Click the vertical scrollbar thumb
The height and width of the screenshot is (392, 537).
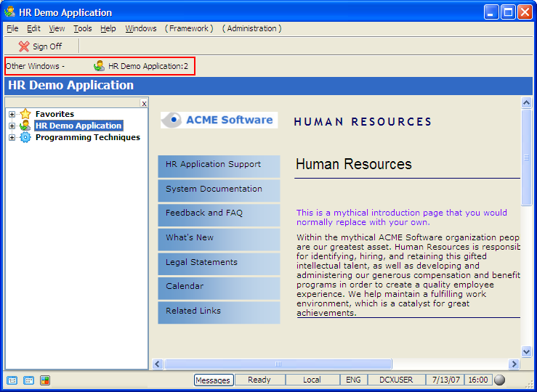pyautogui.click(x=526, y=158)
